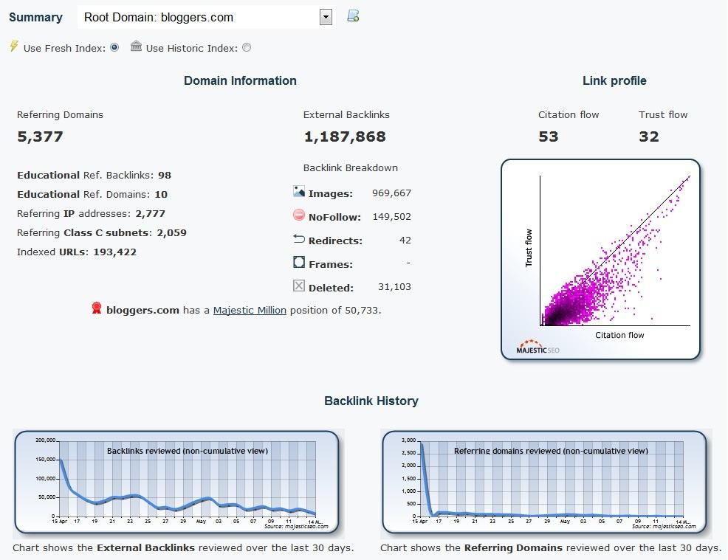Click the lightning bolt Fresh Index icon
Image resolution: width=728 pixels, height=560 pixels.
point(14,46)
